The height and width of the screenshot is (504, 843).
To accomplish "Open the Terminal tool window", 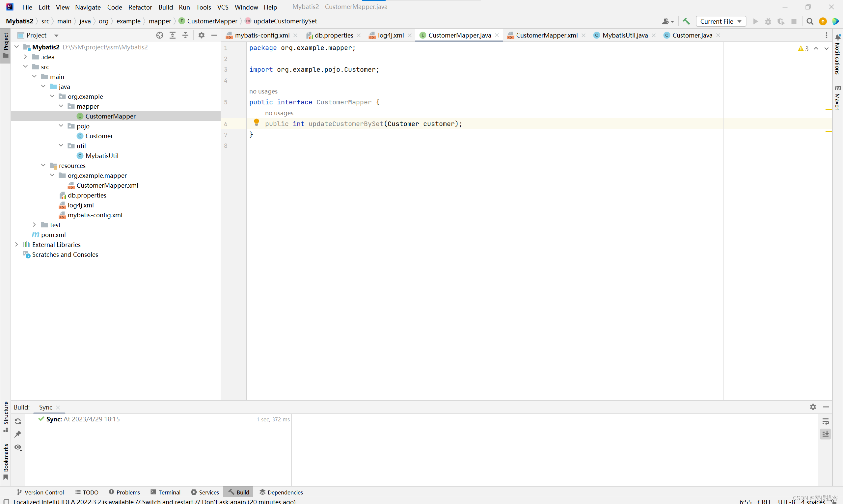I will [165, 492].
